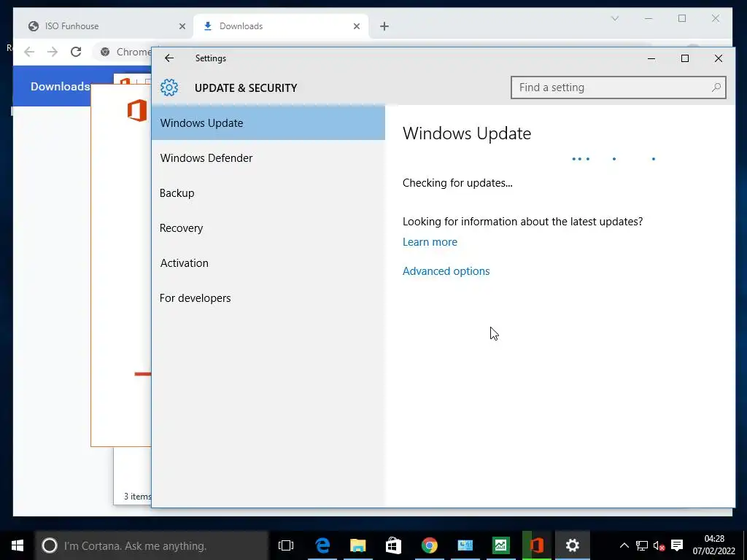Open the Activation section
Viewport: 747px width, 560px height.
[x=268, y=262]
